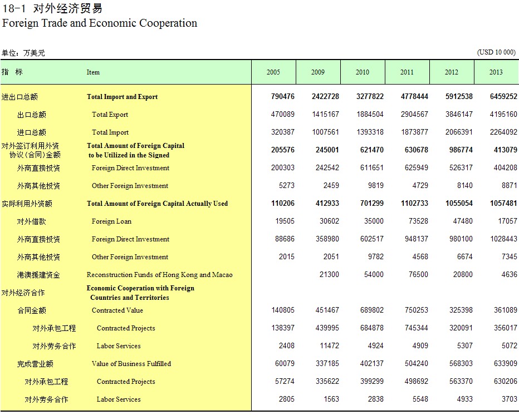Click the 'Contracted Value' row label
Viewport: 519px width, 420px height.
point(117,310)
